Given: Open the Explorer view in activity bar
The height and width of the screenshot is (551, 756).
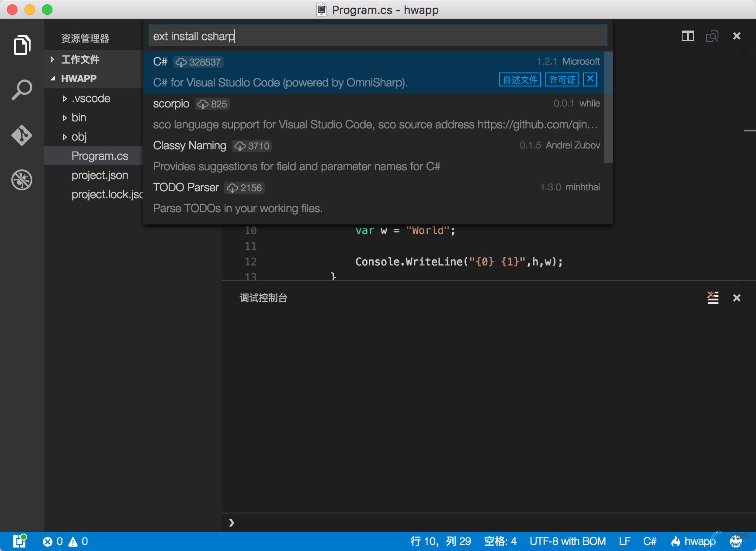Looking at the screenshot, I should pyautogui.click(x=22, y=45).
